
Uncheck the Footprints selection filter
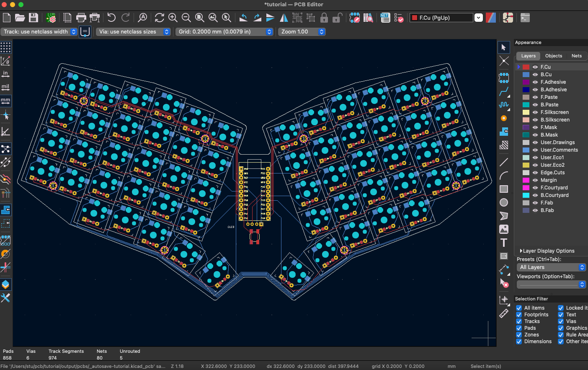pyautogui.click(x=519, y=315)
